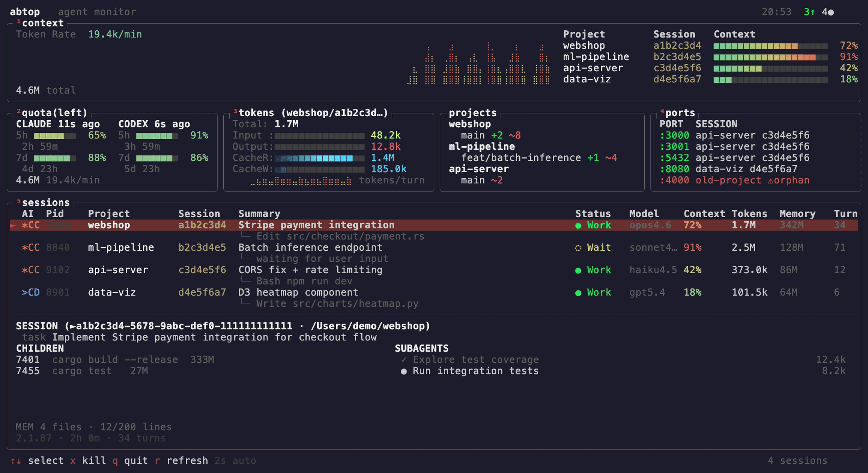The image size is (868, 473).
Task: Click the red selection arrow on webshop row
Action: click(x=13, y=225)
